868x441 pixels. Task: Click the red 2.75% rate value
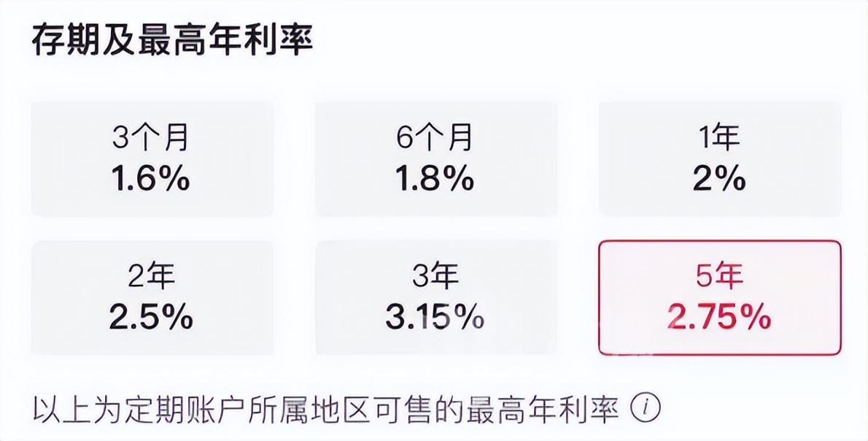(x=719, y=318)
